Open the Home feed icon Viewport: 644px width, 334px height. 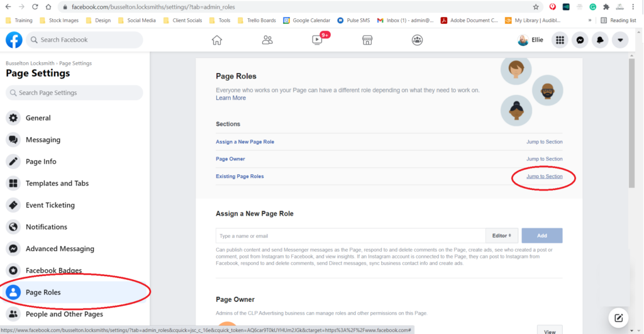[217, 40]
